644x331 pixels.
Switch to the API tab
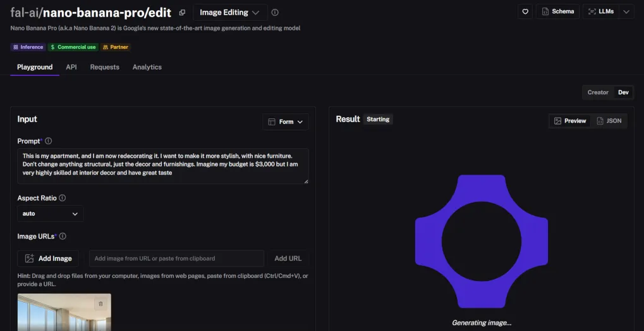point(71,67)
